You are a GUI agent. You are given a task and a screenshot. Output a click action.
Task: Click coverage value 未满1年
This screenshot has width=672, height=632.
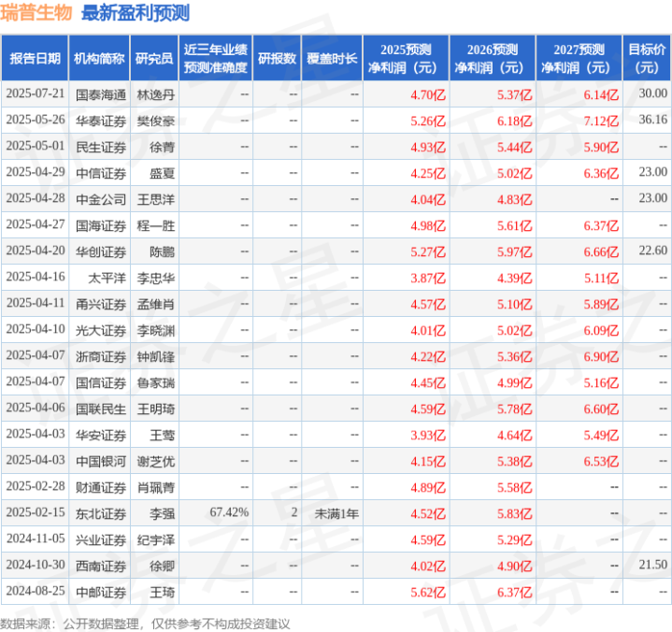[336, 513]
